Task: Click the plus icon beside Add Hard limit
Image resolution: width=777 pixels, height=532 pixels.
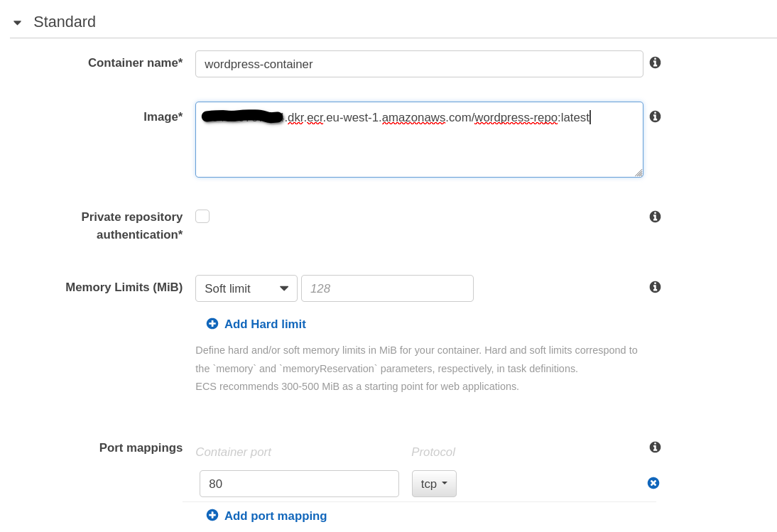Action: pyautogui.click(x=212, y=324)
